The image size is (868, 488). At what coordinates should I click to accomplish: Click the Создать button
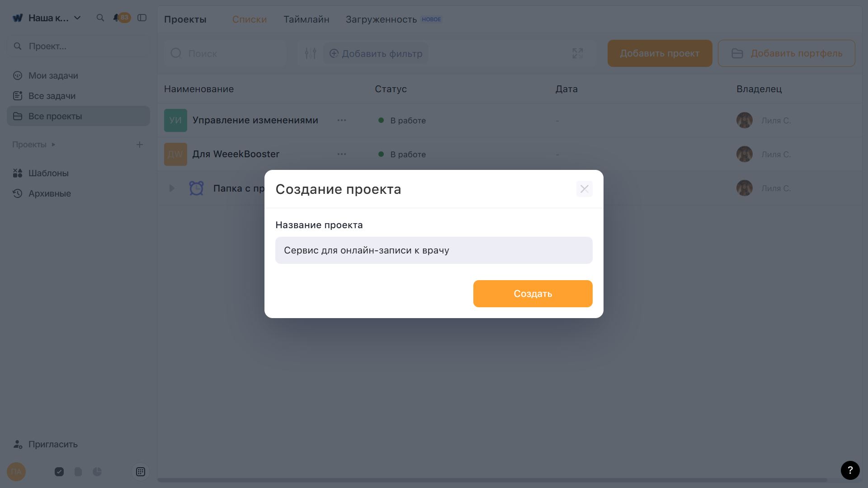533,294
